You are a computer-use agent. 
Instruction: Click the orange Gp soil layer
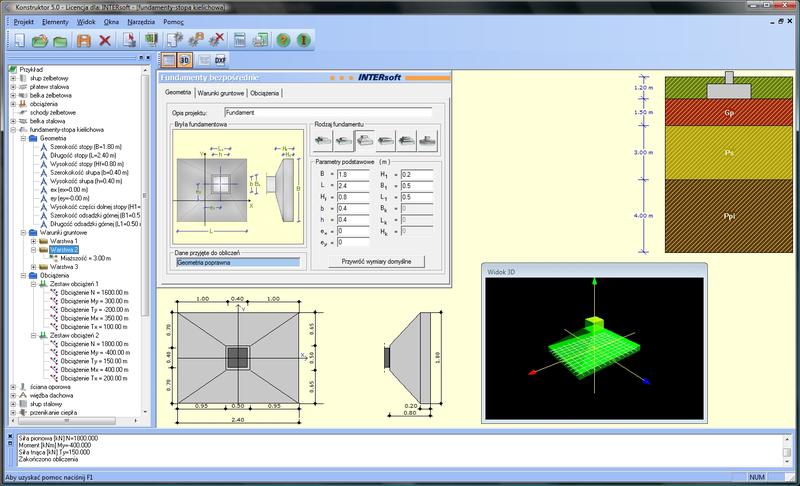730,113
